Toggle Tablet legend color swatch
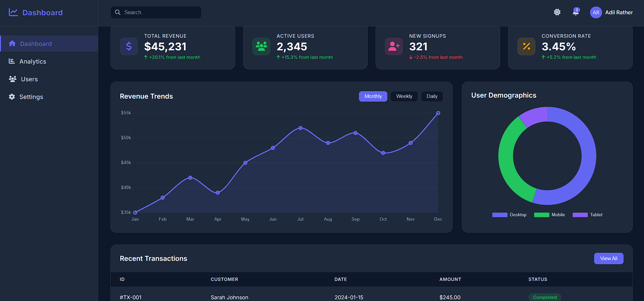The width and height of the screenshot is (644, 301). [580, 215]
